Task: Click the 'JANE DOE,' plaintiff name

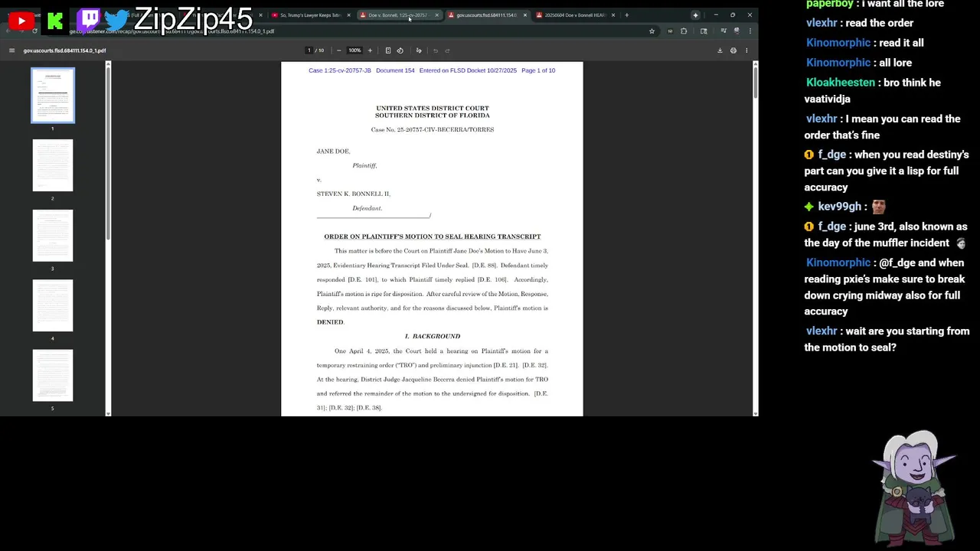Action: point(333,152)
